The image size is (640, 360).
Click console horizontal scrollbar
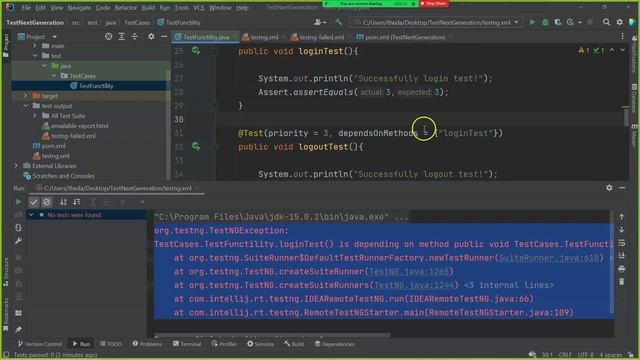pyautogui.click(x=273, y=336)
